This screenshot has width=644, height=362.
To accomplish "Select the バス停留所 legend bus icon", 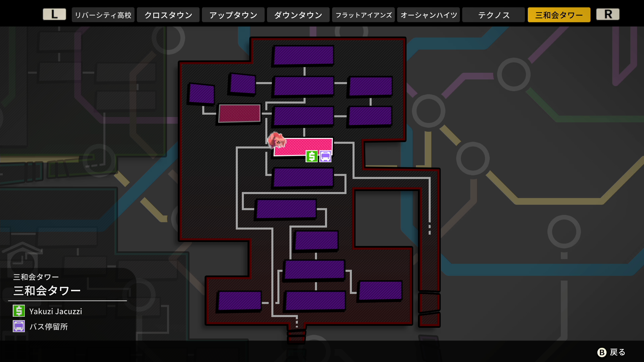I will 19,326.
